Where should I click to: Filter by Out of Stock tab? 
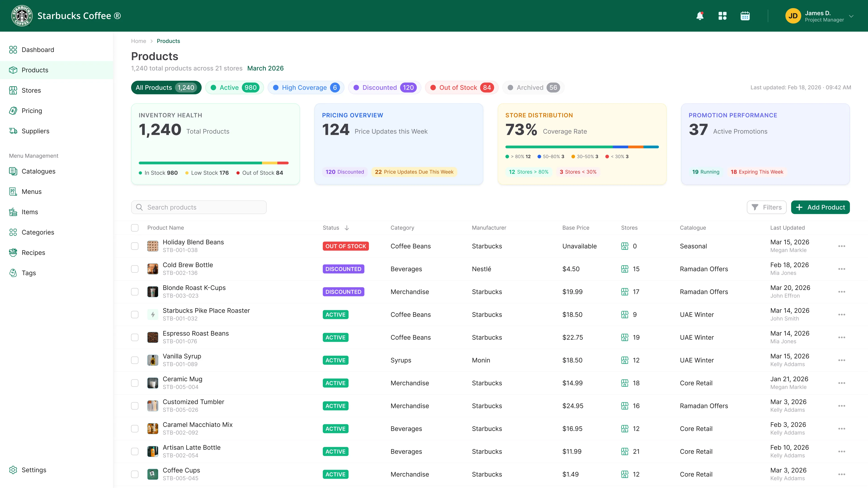pos(462,88)
